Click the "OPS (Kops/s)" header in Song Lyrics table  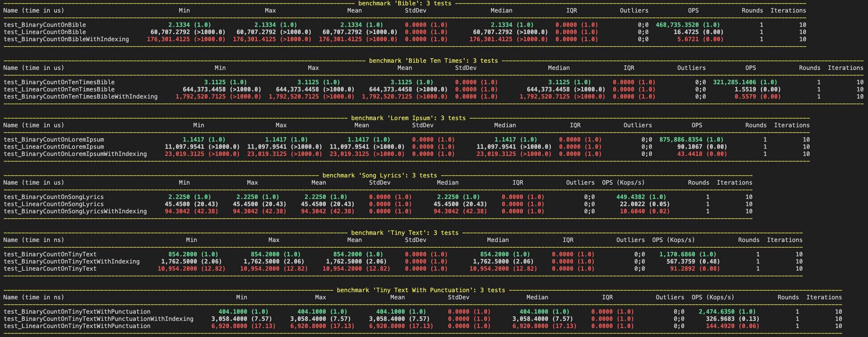tap(624, 183)
